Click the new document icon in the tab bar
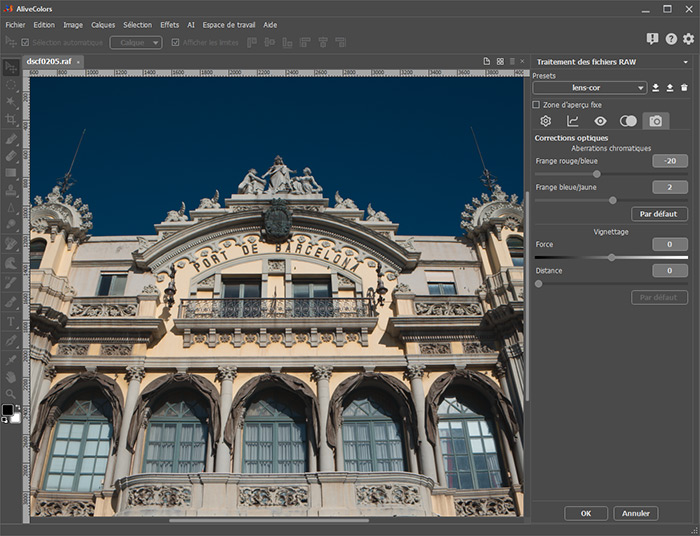700x536 pixels. [487, 61]
